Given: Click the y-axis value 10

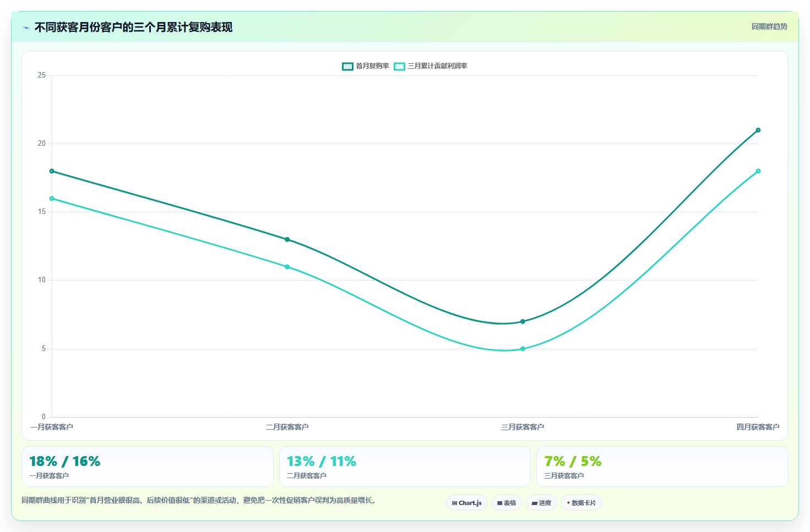Looking at the screenshot, I should [42, 280].
